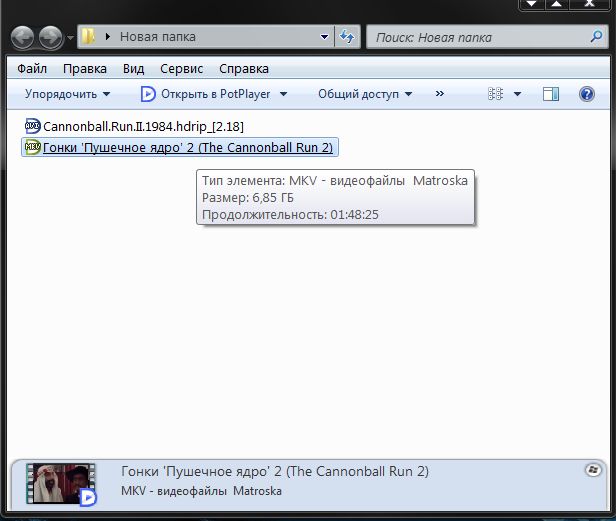Viewport: 616px width, 521px height.
Task: Close the window with X button
Action: pyautogui.click(x=589, y=4)
